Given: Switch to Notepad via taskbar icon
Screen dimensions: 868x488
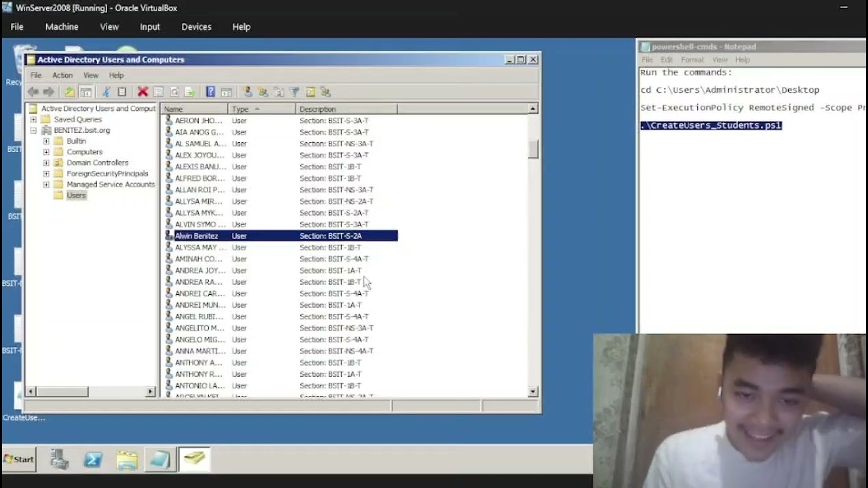Looking at the screenshot, I should pos(160,460).
